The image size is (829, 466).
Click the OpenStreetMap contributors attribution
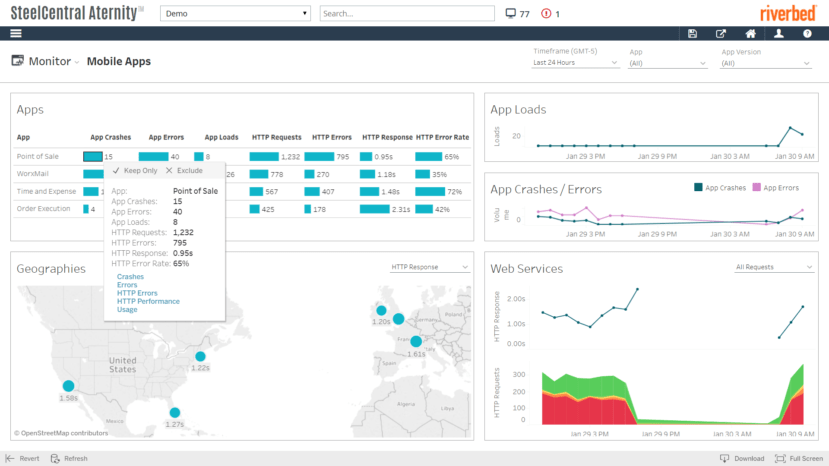61,433
